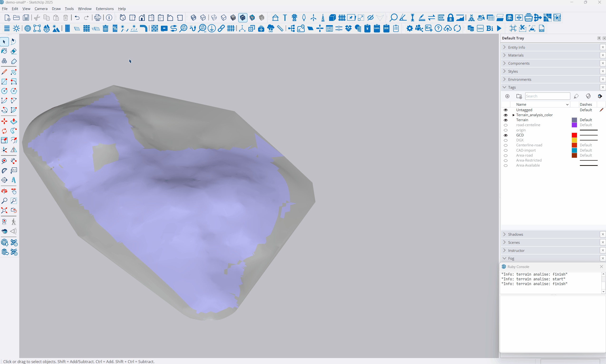Open the Name column sort dropdown

pos(567,105)
